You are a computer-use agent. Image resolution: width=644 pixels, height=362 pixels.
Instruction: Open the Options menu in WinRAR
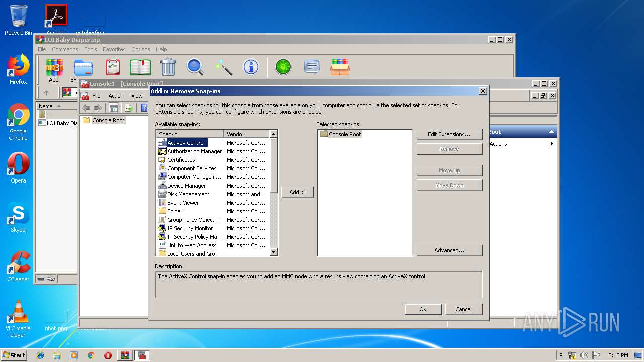[x=141, y=49]
